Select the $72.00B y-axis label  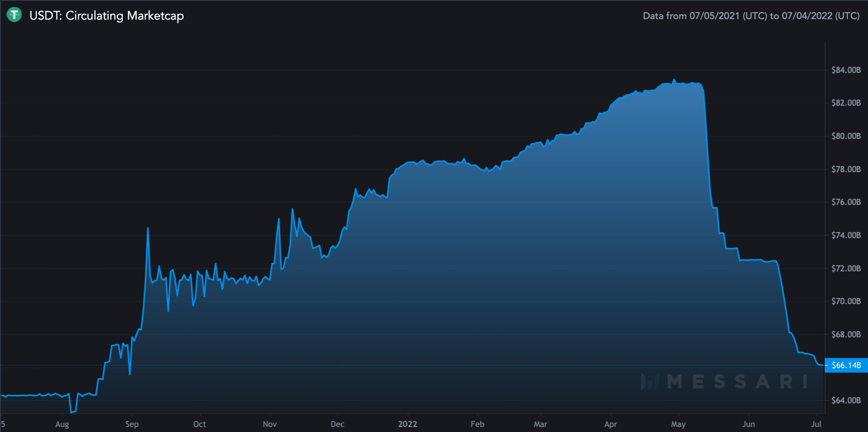pos(845,268)
